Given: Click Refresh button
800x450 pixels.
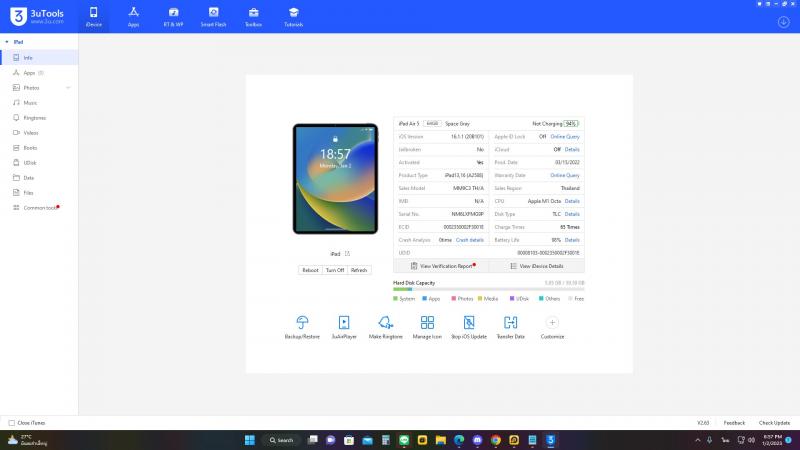Looking at the screenshot, I should coord(359,270).
